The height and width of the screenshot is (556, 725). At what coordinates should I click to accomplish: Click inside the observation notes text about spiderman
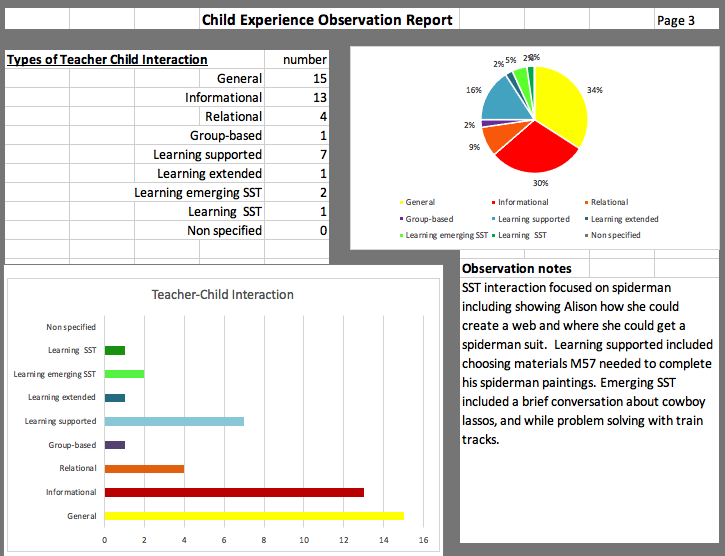(x=587, y=364)
